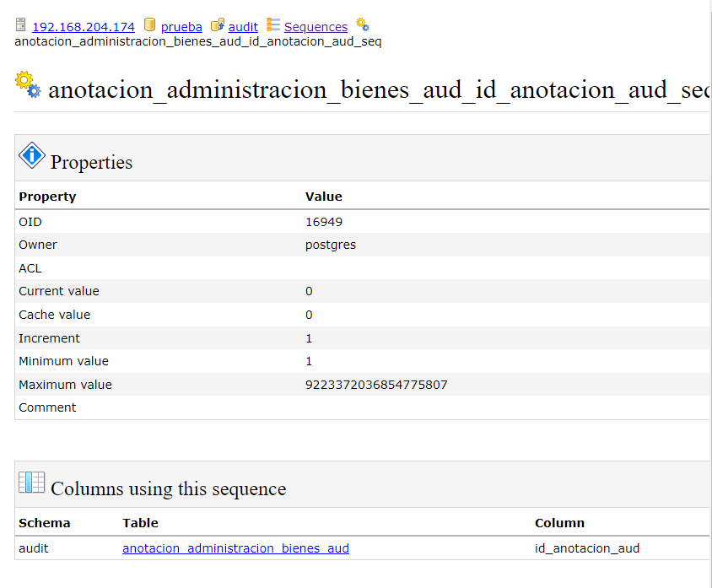
Task: Click the blue info icon next to Properties
Action: tap(31, 155)
